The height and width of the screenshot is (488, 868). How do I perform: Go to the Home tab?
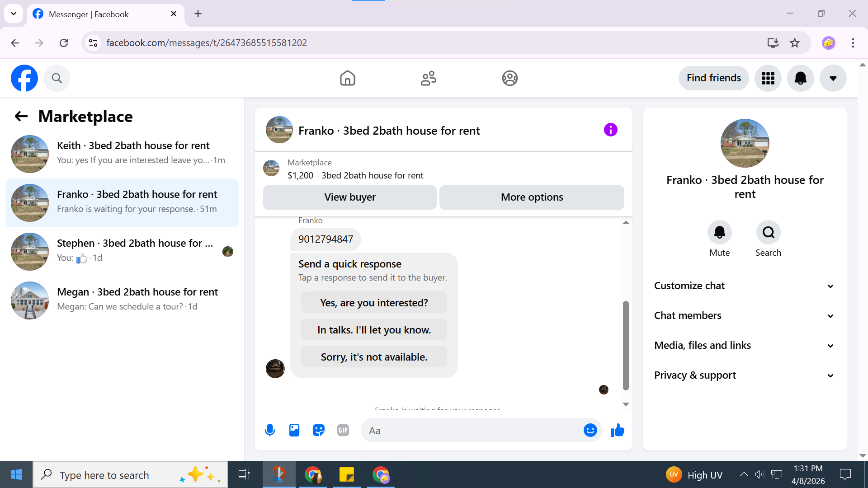pyautogui.click(x=347, y=78)
